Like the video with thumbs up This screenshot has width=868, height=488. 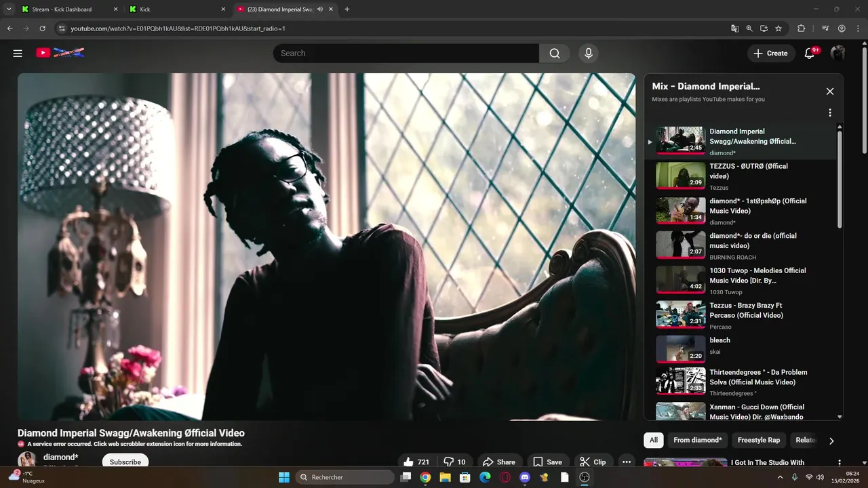tap(416, 462)
